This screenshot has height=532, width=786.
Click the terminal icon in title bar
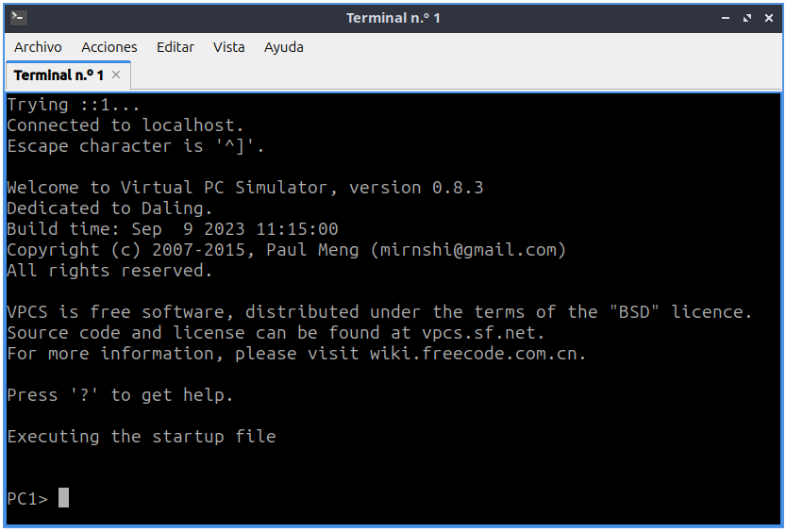coord(19,18)
